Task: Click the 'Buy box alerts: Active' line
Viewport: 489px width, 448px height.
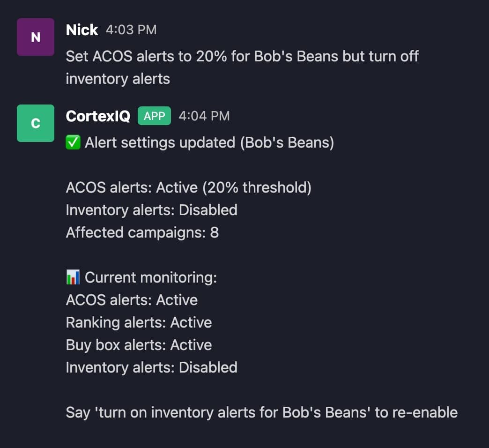Action: [x=139, y=345]
